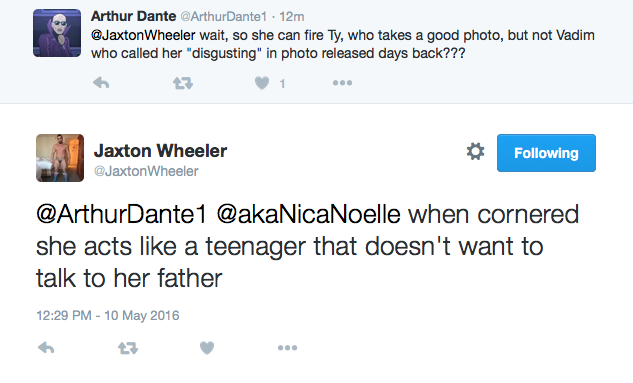633x383 pixels.
Task: Open the Arthur Dante name link
Action: [134, 16]
